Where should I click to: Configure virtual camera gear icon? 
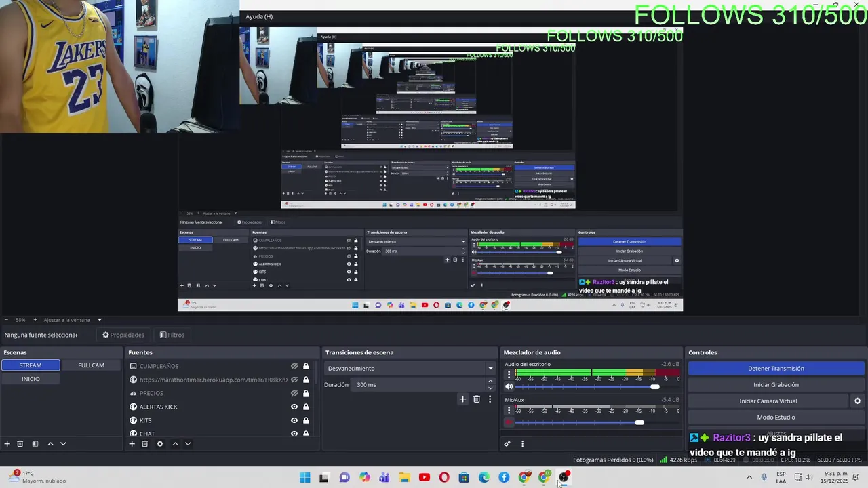pos(857,401)
